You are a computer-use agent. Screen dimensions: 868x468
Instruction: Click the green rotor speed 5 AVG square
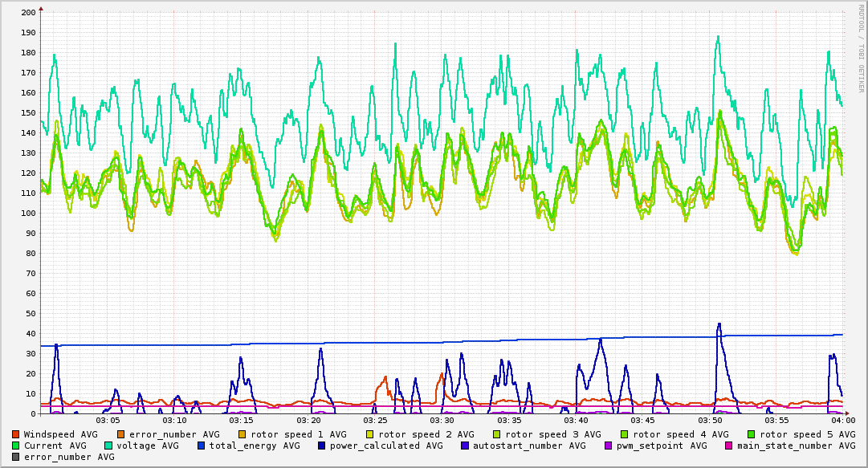[752, 434]
